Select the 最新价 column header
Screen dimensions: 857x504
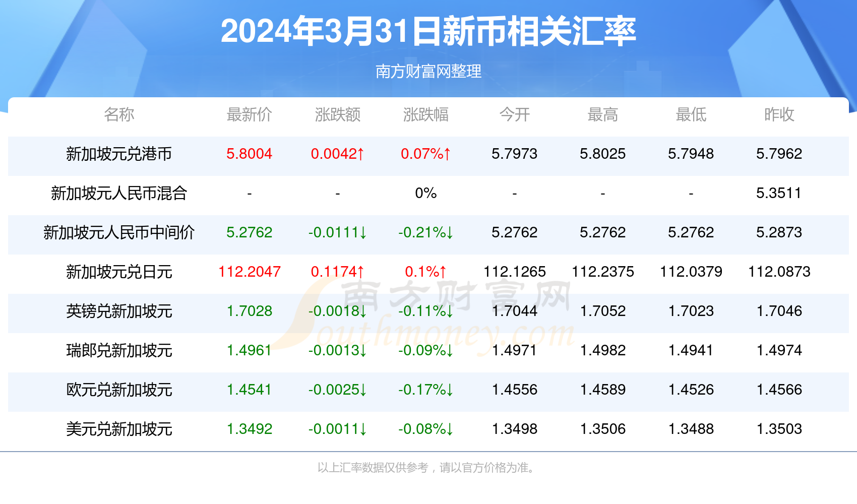point(249,114)
